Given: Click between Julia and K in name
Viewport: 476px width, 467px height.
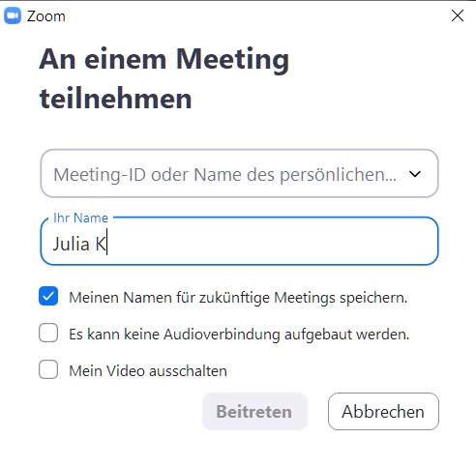Looking at the screenshot, I should [x=92, y=244].
